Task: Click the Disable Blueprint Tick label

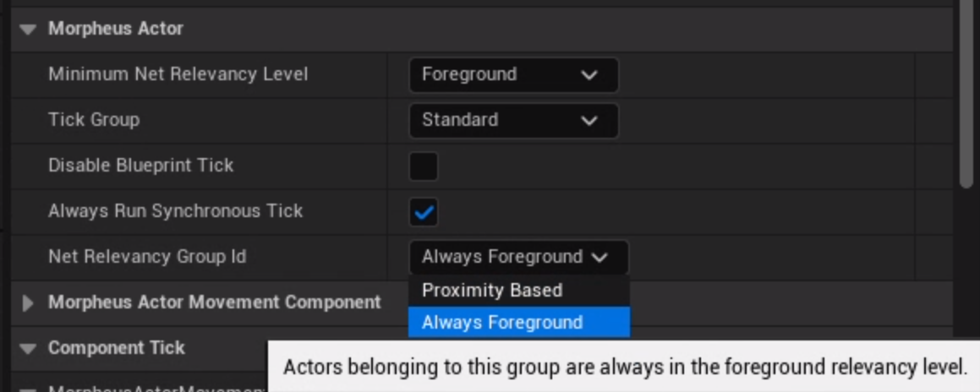Action: pos(140,166)
